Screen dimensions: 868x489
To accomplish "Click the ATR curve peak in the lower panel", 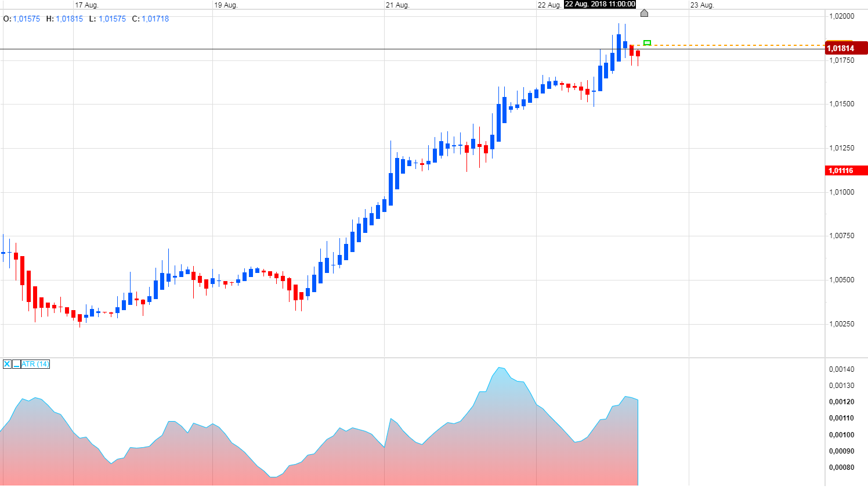I will coord(500,368).
